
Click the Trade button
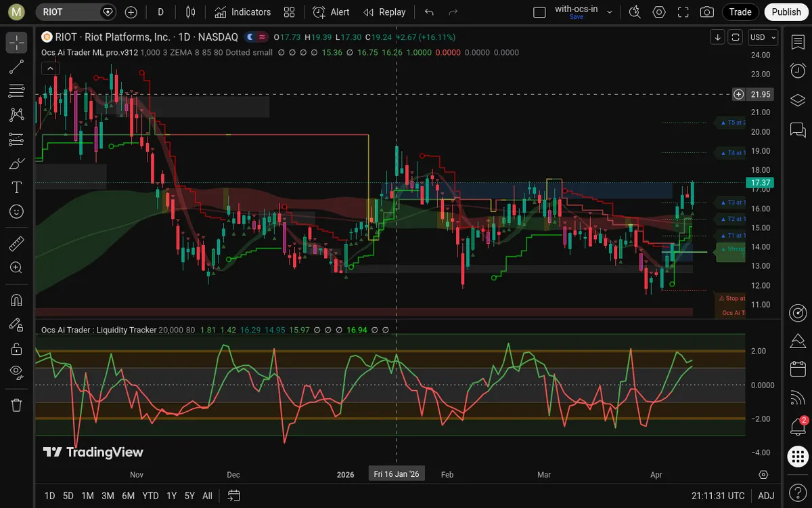click(x=740, y=12)
